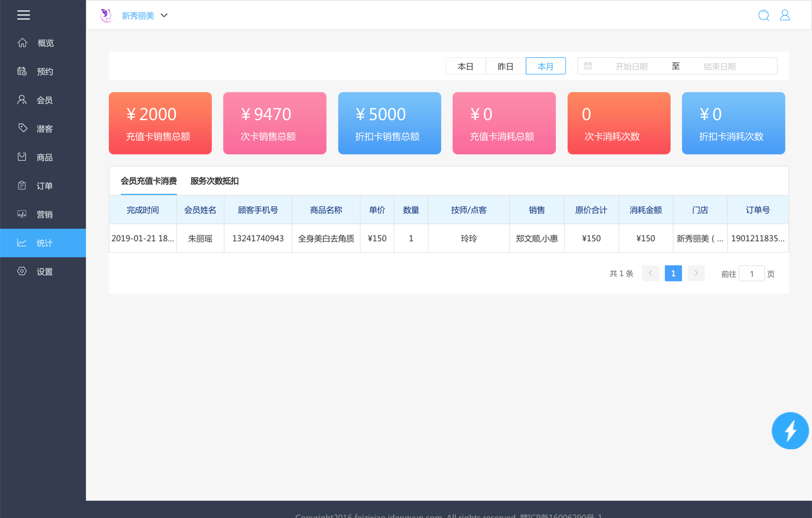The height and width of the screenshot is (518, 812).
Task: Click order number 1901211835... cell
Action: click(x=758, y=238)
